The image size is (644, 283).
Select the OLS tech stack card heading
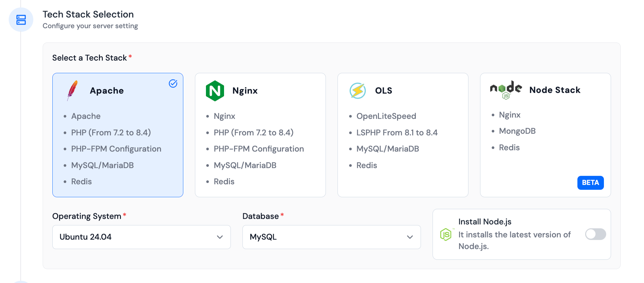[x=383, y=91]
